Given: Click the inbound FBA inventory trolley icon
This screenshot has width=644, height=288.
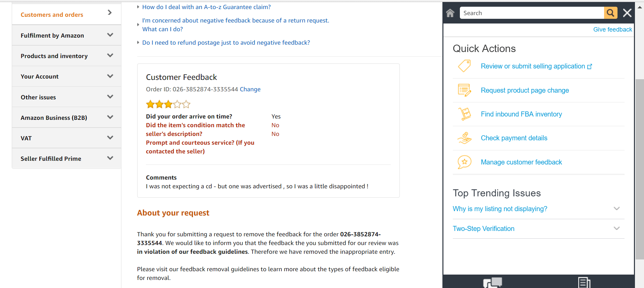Looking at the screenshot, I should coord(465,114).
